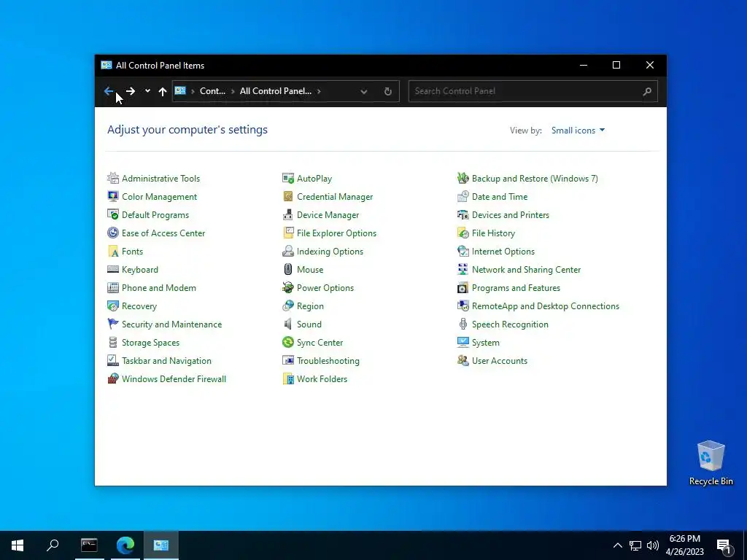
Task: Open the Region settings link
Action: pyautogui.click(x=310, y=306)
